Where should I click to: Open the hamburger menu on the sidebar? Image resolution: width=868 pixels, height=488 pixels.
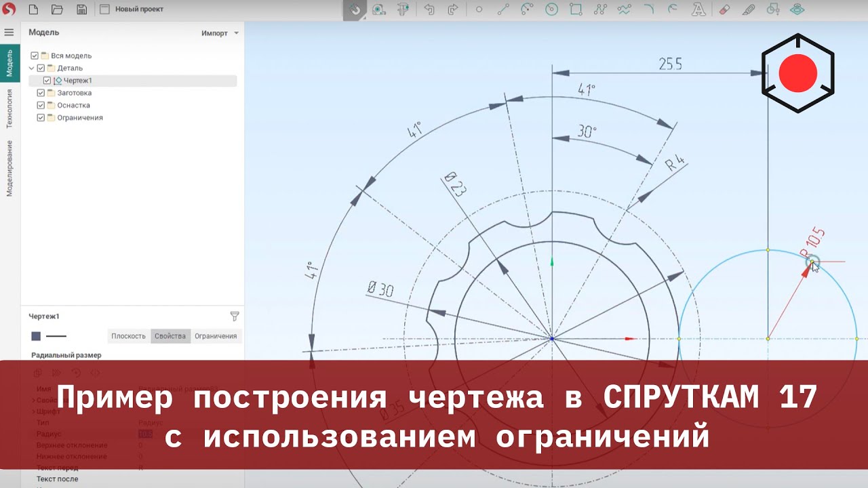coord(9,33)
